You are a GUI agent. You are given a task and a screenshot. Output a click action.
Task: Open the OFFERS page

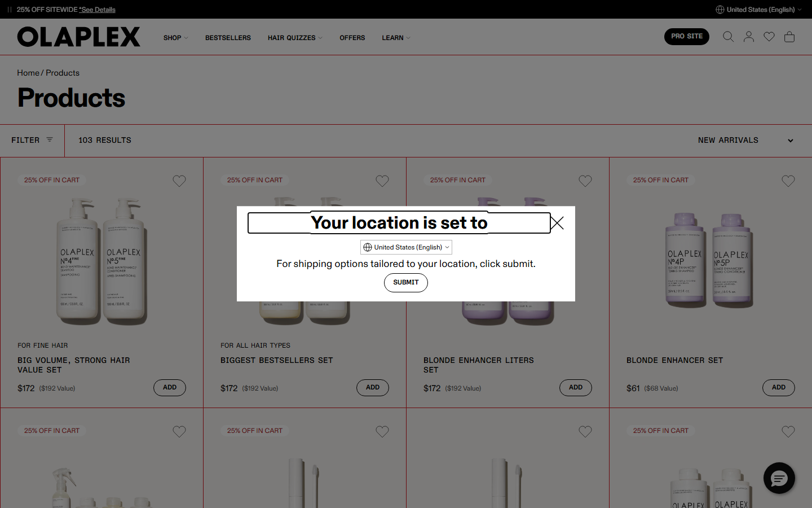(352, 38)
